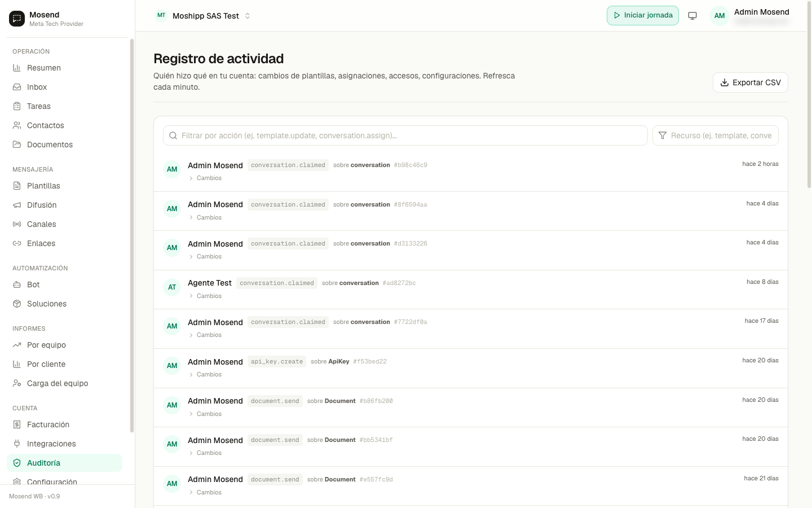This screenshot has width=812, height=508.
Task: Open Contactos from the people icon
Action: [17, 125]
